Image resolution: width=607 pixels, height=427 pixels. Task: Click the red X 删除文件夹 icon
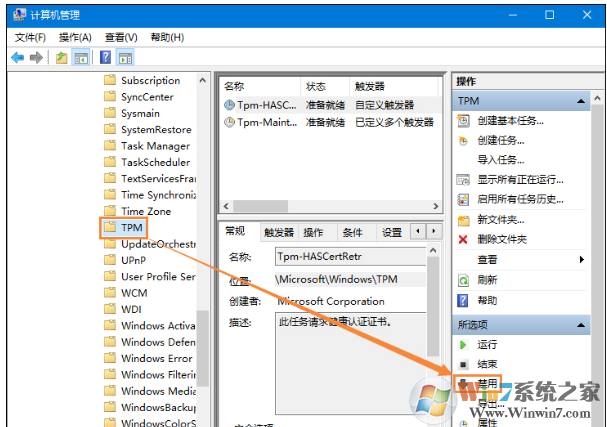463,240
